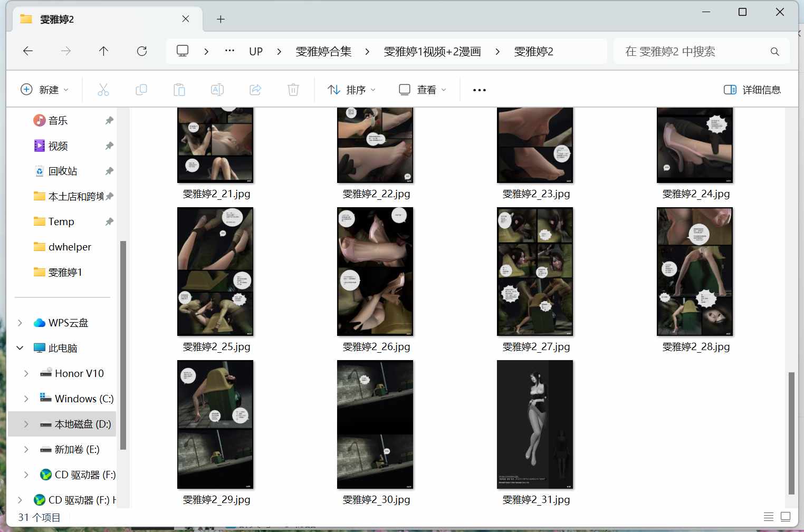
Task: Open the 查看 view dropdown
Action: [x=423, y=90]
